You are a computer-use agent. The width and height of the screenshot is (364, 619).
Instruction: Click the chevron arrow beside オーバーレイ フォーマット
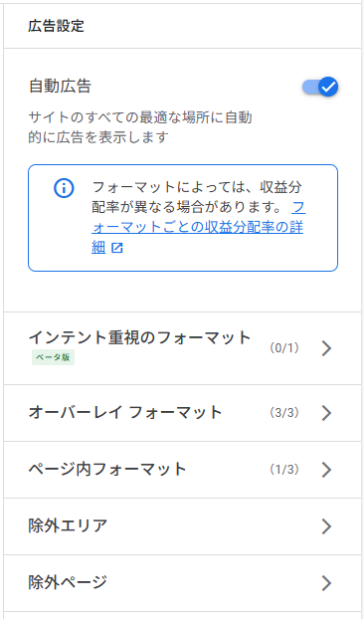326,413
